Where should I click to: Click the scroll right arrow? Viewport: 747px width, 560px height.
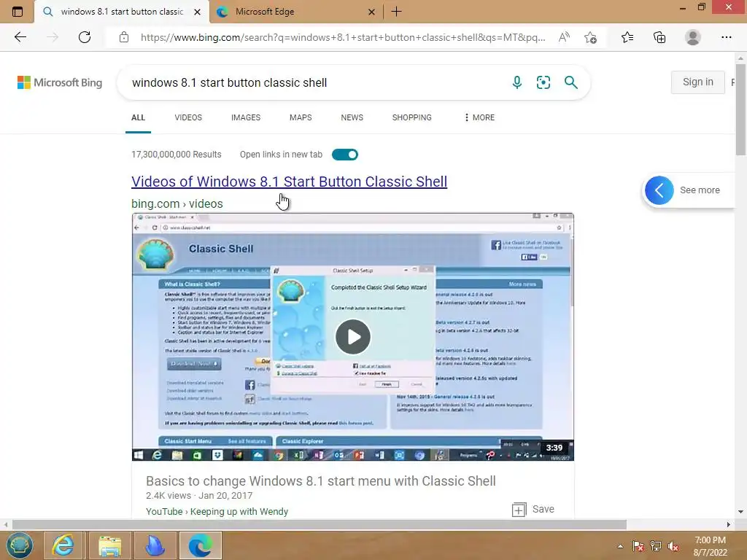(x=729, y=524)
